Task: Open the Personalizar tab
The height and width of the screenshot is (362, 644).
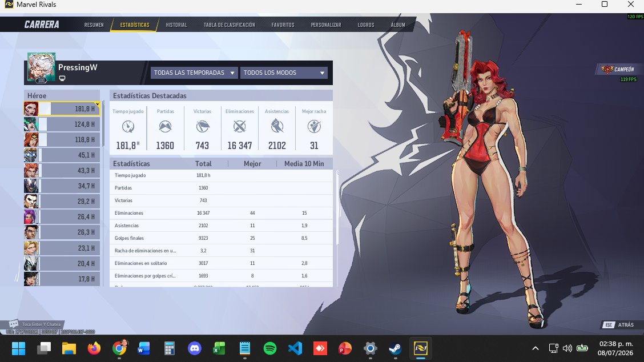Action: tap(326, 25)
